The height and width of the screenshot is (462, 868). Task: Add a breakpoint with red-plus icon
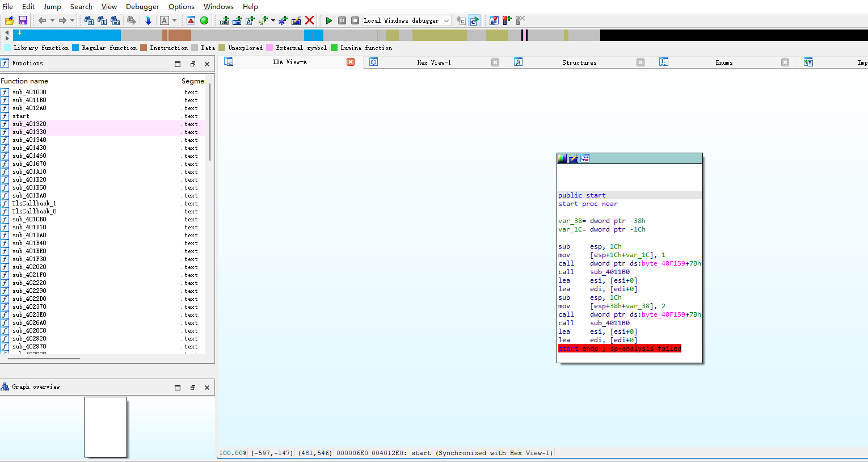(507, 20)
